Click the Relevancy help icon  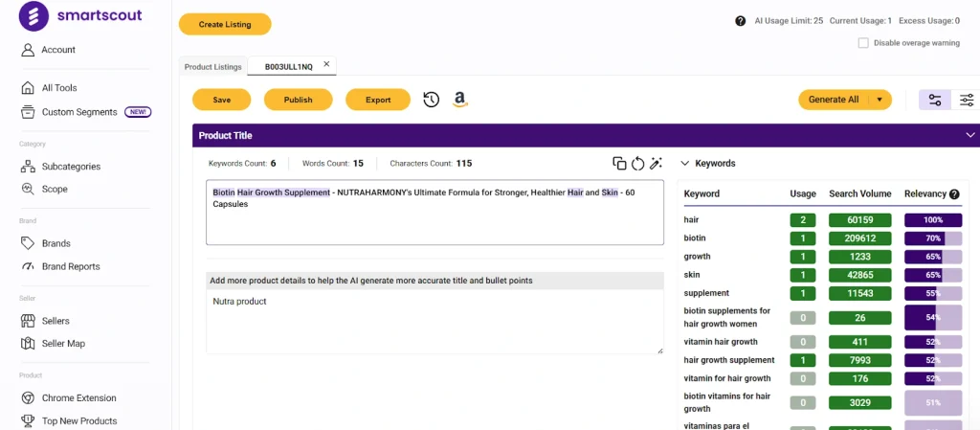point(954,194)
